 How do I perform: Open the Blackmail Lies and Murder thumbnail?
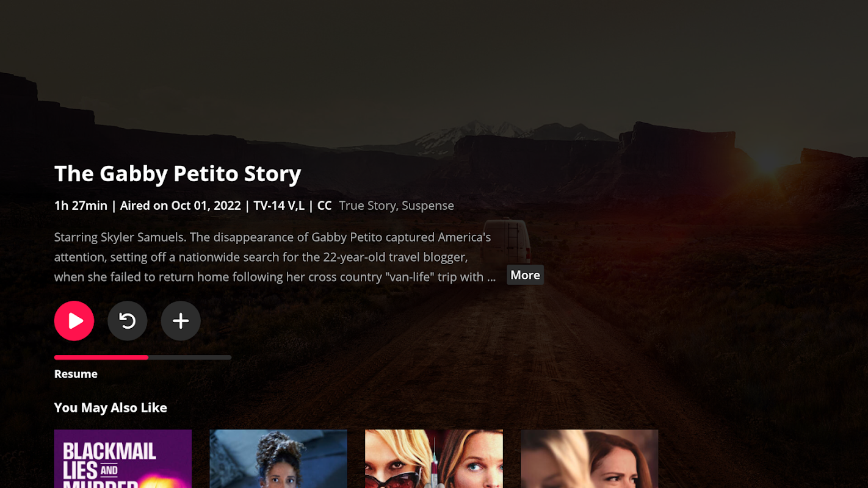pos(123,459)
